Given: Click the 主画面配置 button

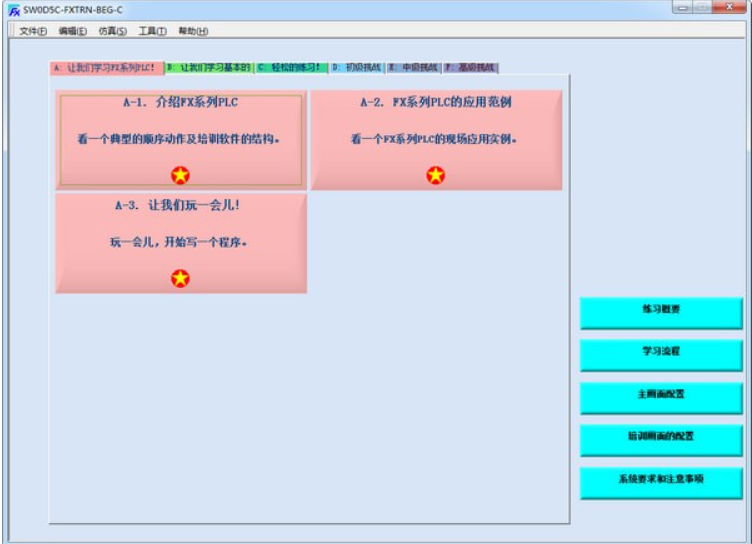Looking at the screenshot, I should [661, 398].
